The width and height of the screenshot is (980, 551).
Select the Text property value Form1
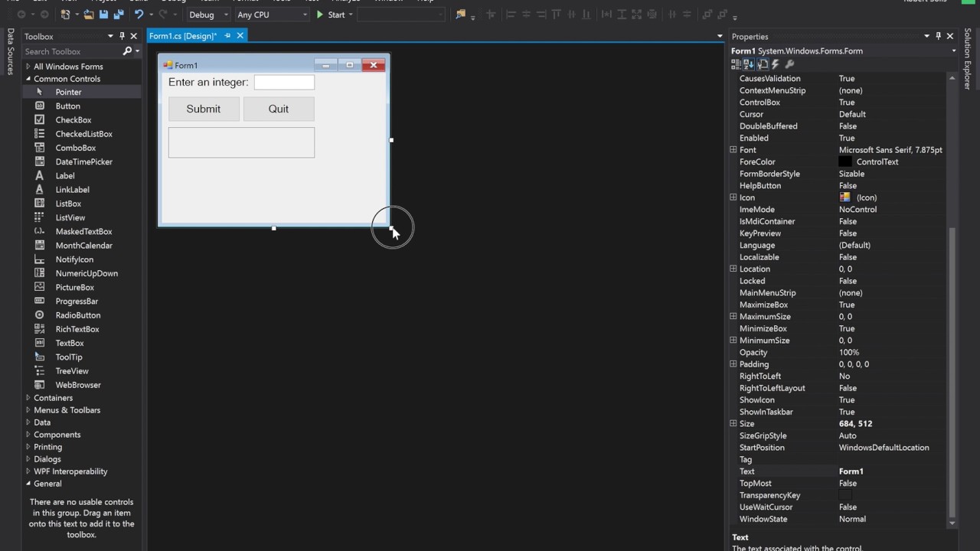point(851,471)
